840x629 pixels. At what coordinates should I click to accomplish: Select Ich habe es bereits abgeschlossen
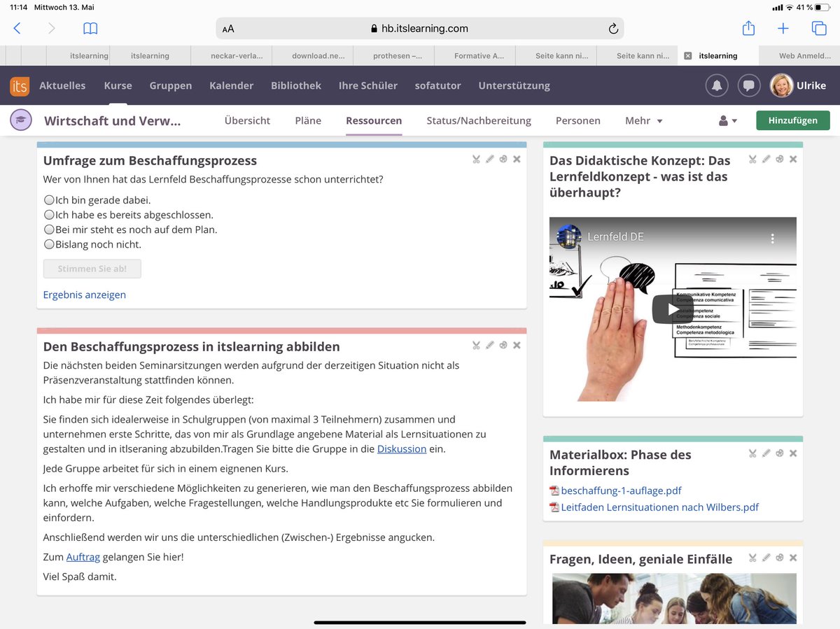click(49, 215)
